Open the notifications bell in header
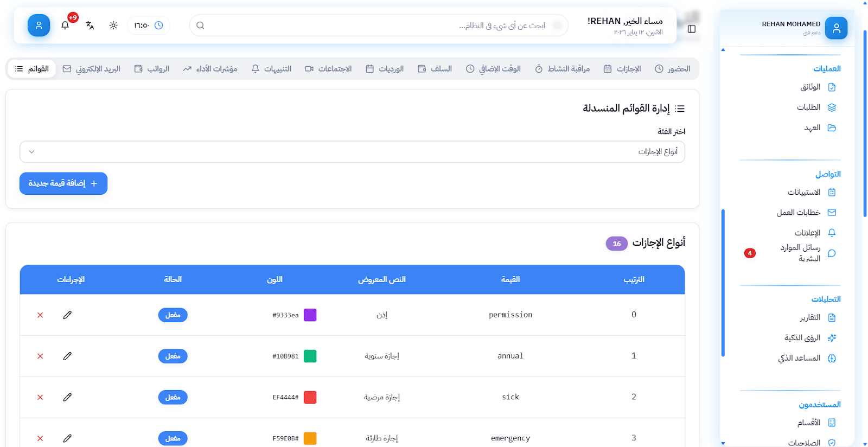This screenshot has width=868, height=447. pyautogui.click(x=65, y=25)
